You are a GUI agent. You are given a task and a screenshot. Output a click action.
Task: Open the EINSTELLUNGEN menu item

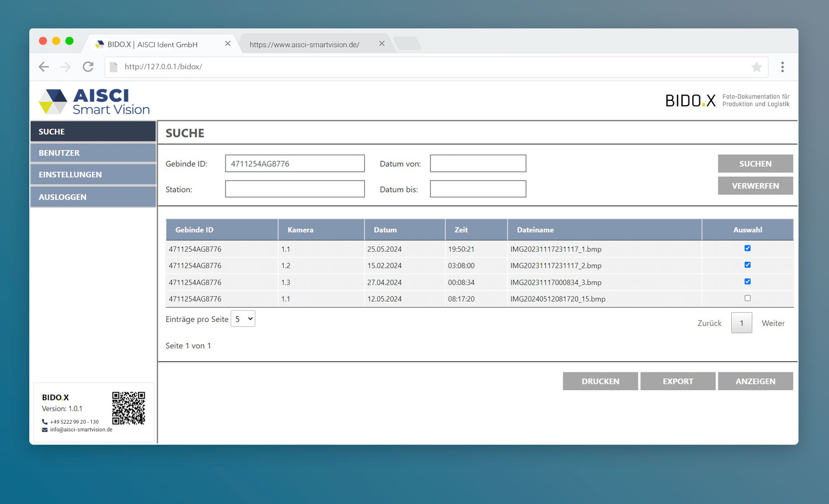[x=93, y=175]
